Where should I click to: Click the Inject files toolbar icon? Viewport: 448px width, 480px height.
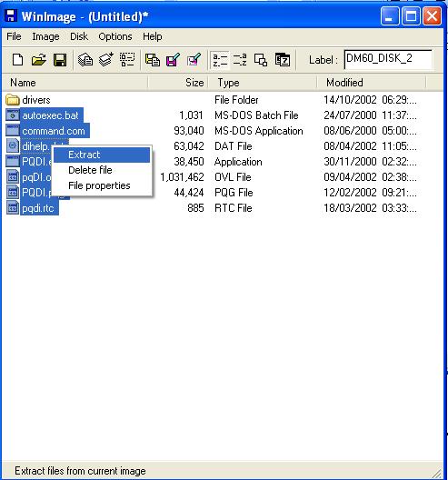coord(85,60)
